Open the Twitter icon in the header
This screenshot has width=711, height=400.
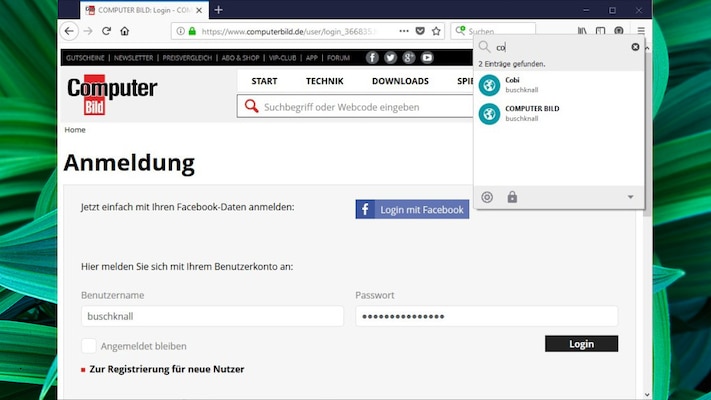[391, 58]
